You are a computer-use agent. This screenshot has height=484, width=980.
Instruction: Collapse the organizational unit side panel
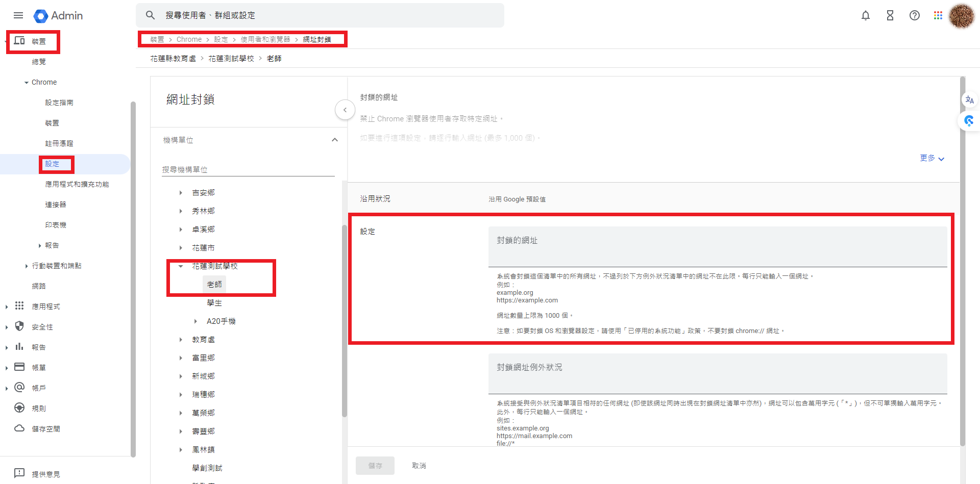click(345, 110)
